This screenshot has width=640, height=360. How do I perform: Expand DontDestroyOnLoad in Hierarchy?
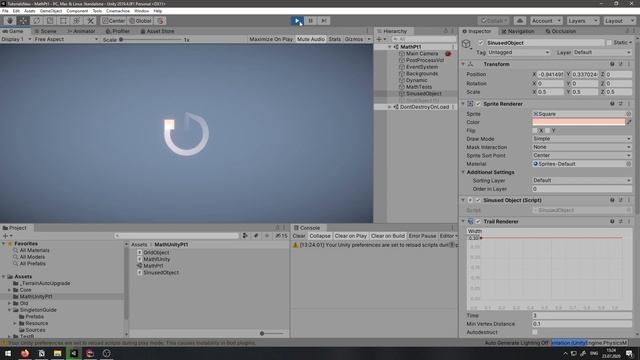point(390,107)
